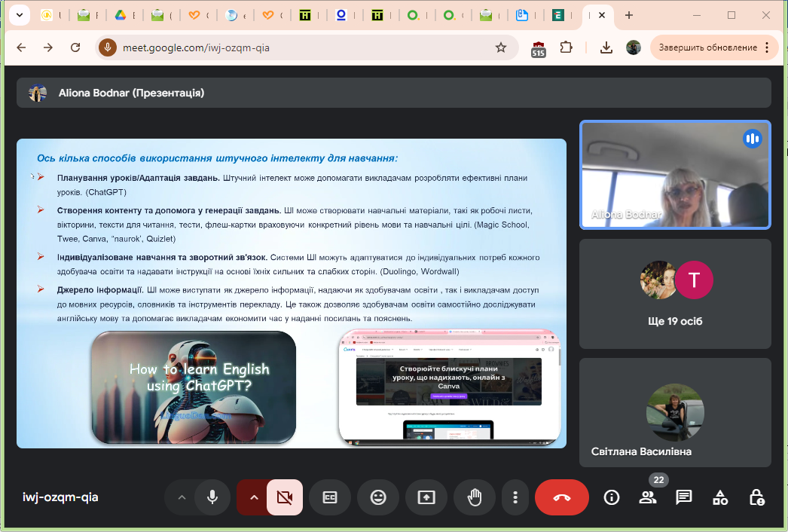Open more options menu in Meet
The height and width of the screenshot is (532, 788).
click(515, 497)
